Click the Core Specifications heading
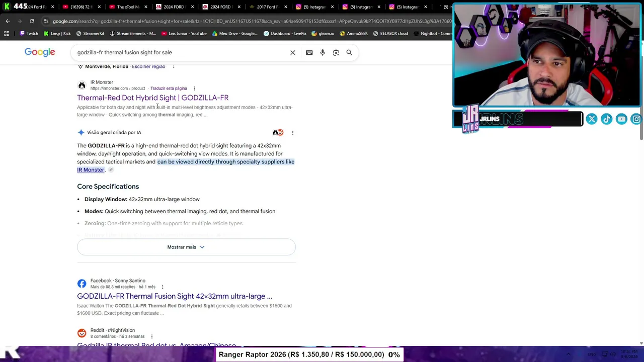The width and height of the screenshot is (644, 362). (108, 187)
